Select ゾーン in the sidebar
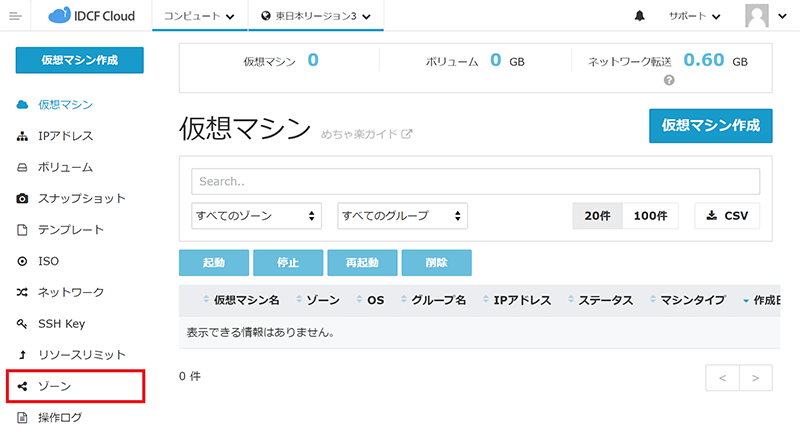Viewport: 800px width, 438px height. coord(55,386)
